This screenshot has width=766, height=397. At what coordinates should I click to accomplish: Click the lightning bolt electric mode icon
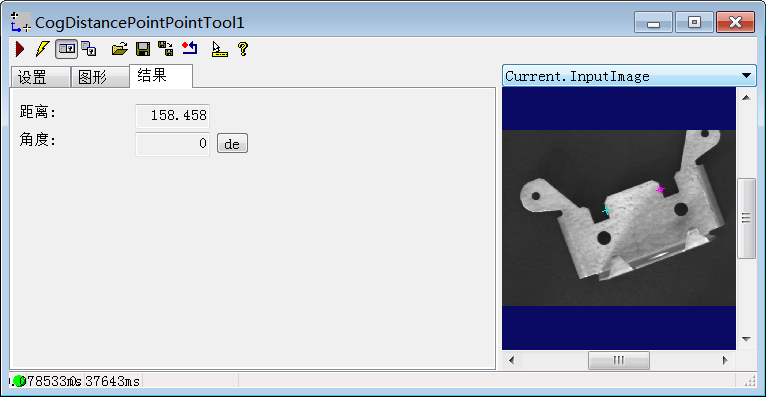pos(43,49)
